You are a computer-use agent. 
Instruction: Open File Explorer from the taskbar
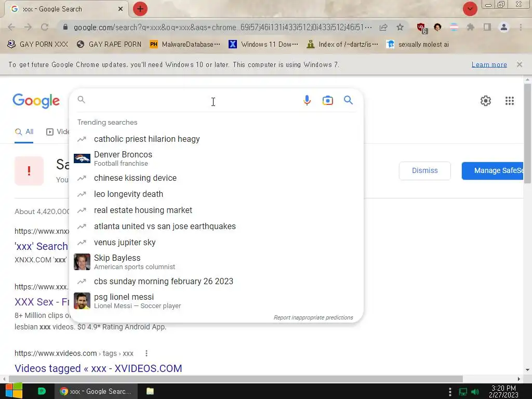click(150, 391)
